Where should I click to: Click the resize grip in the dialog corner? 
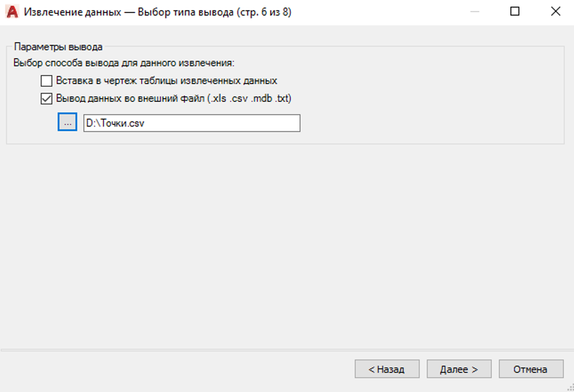point(570,388)
